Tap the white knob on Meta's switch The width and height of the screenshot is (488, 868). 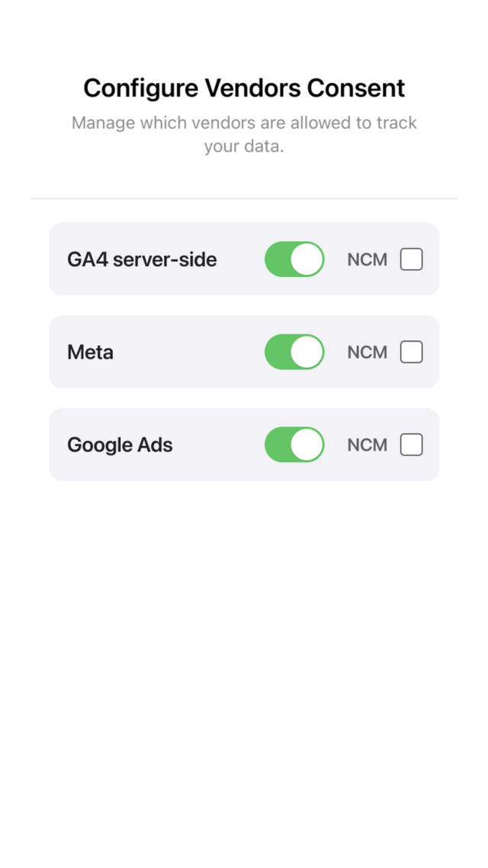(x=307, y=352)
